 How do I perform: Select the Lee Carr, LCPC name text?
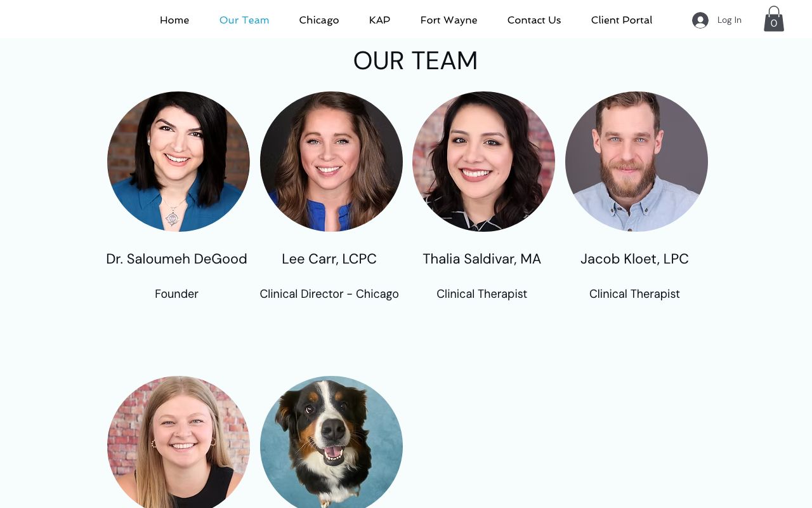[x=329, y=259]
